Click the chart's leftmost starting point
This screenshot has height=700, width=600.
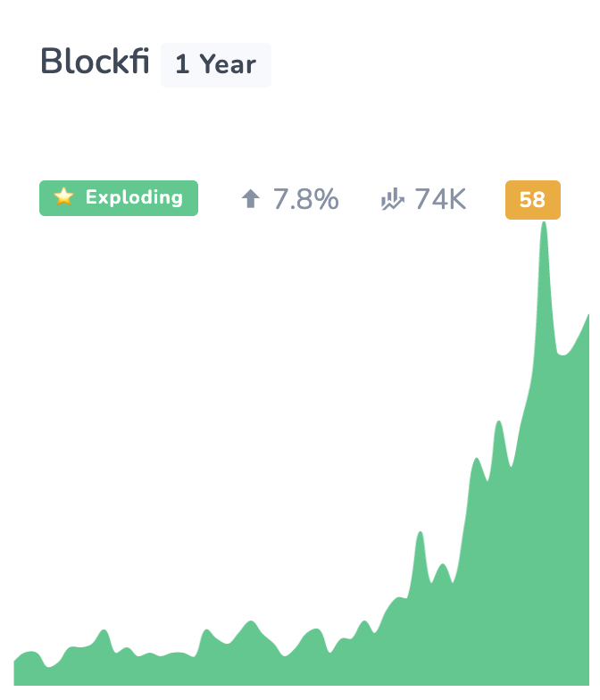click(x=14, y=661)
